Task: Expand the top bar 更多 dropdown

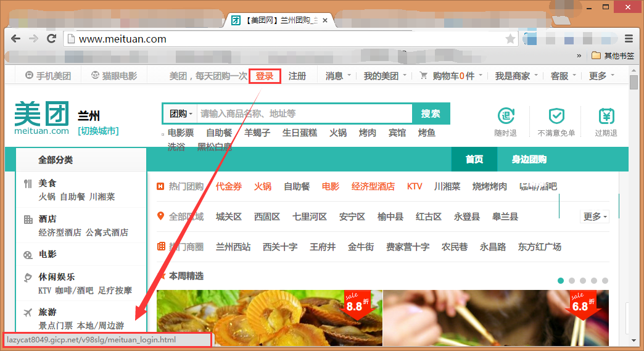Action: tap(601, 76)
